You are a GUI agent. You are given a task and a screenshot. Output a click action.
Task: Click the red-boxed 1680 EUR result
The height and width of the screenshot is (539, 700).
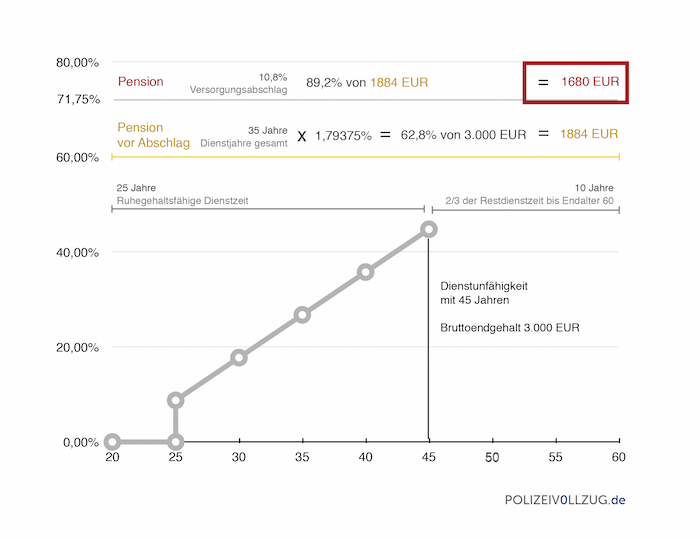point(576,82)
